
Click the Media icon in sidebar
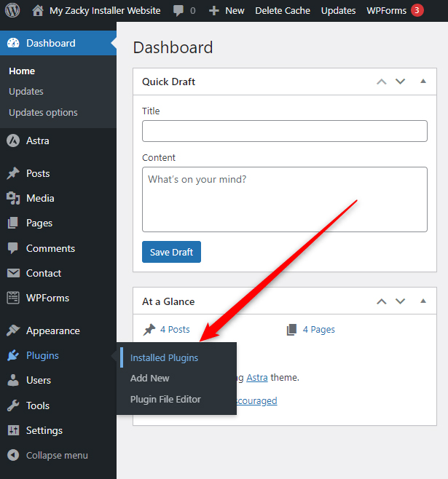(x=13, y=198)
